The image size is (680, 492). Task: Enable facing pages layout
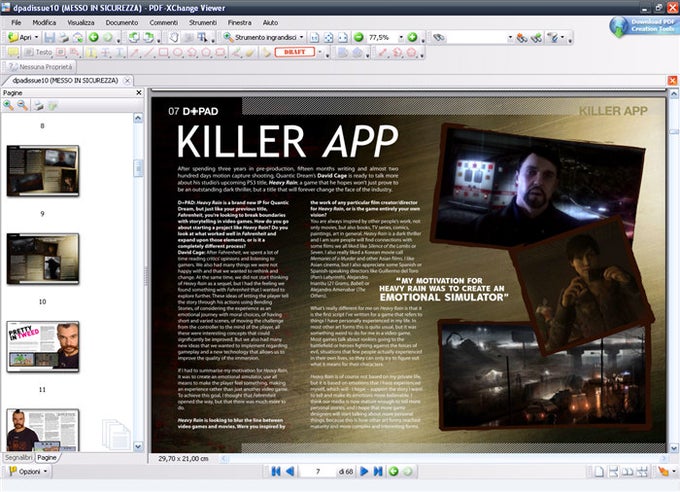click(x=628, y=472)
